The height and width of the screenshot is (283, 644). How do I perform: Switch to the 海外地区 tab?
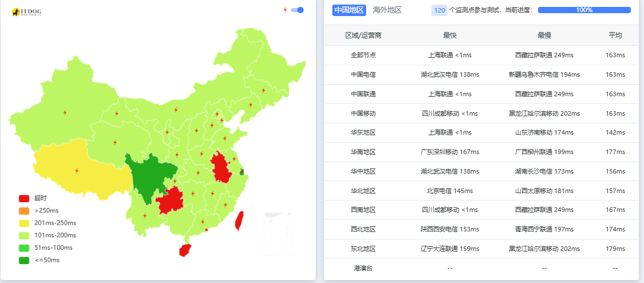point(387,10)
